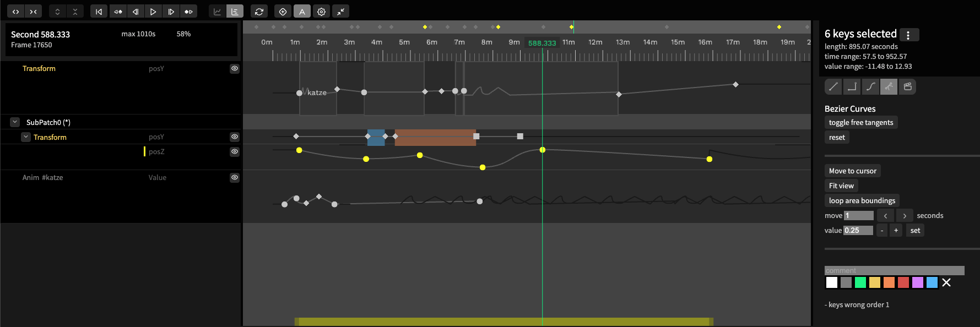This screenshot has width=980, height=327.
Task: Choose the clapperboard clip icon
Action: (907, 86)
